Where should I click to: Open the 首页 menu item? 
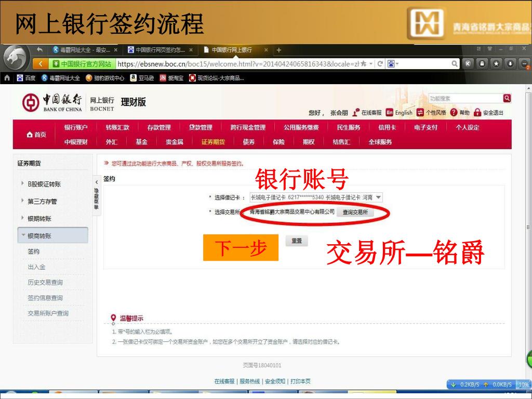tap(36, 135)
